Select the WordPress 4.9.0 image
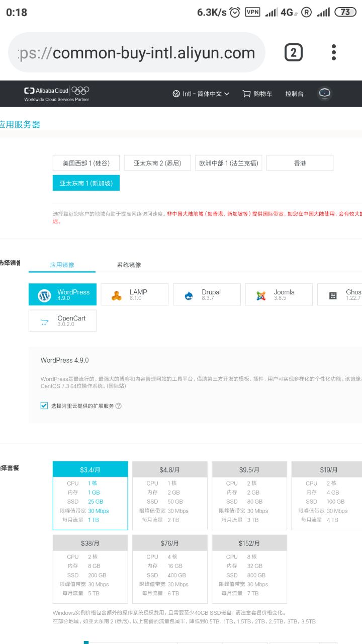Viewport: 362px width, 644px height. click(62, 295)
